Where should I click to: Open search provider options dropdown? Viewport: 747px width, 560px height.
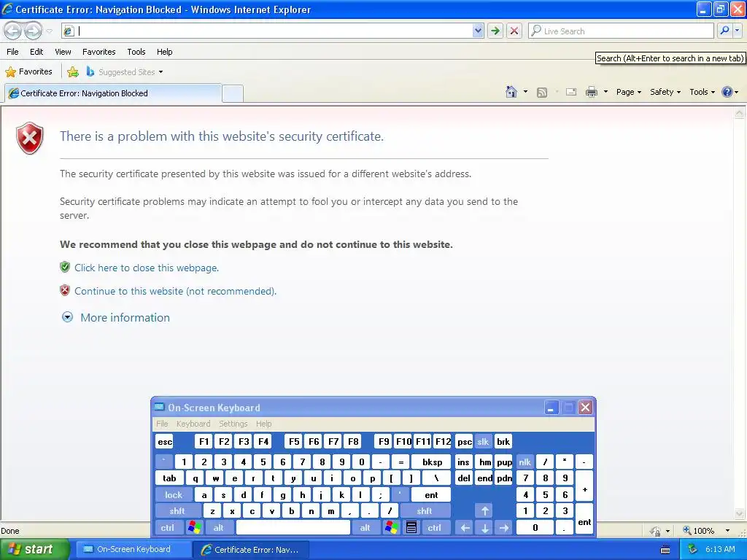(x=737, y=31)
